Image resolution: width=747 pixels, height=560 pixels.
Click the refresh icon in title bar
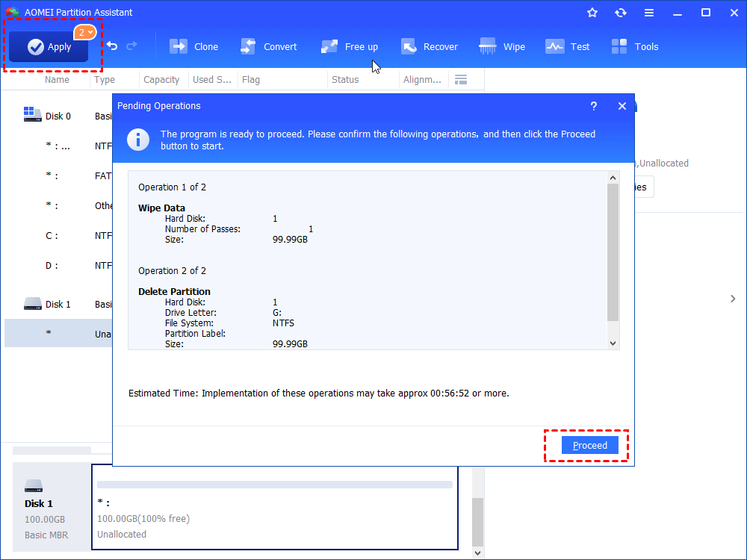click(620, 13)
